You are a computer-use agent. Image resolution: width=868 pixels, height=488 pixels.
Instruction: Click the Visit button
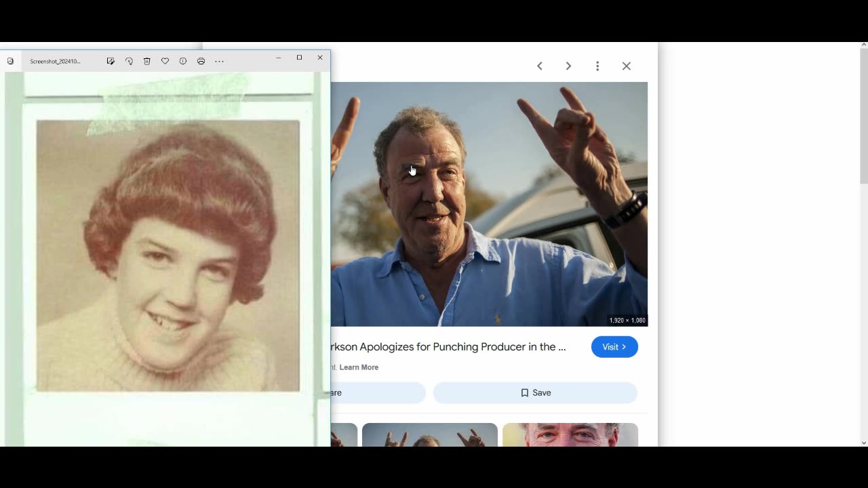pos(614,347)
